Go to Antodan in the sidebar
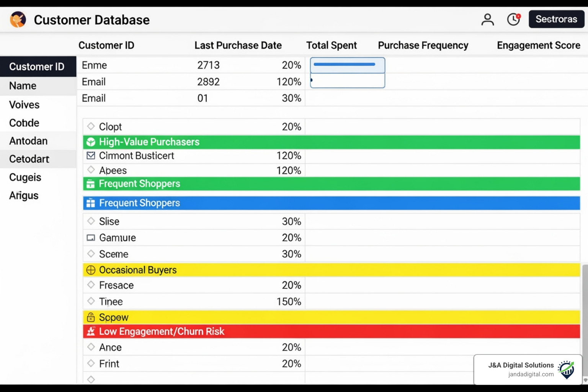The width and height of the screenshot is (588, 392). [x=38, y=141]
